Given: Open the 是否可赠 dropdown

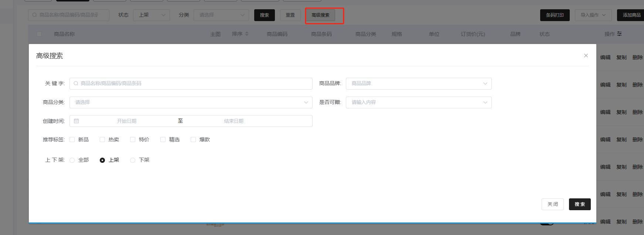Looking at the screenshot, I should 418,103.
